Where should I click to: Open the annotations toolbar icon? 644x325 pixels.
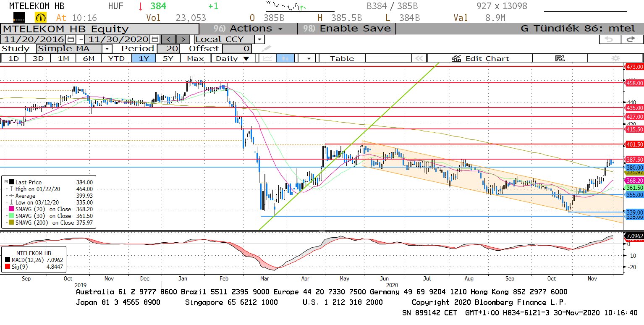[x=560, y=58]
